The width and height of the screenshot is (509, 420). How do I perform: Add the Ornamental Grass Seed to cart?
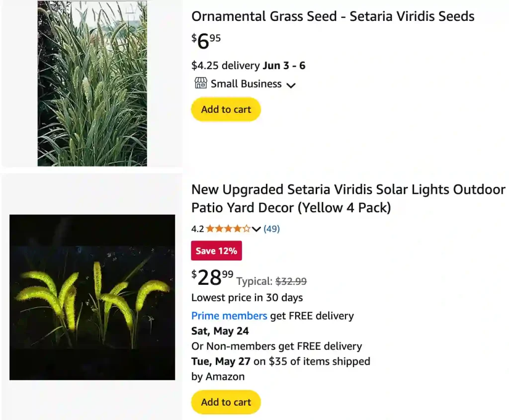point(226,109)
